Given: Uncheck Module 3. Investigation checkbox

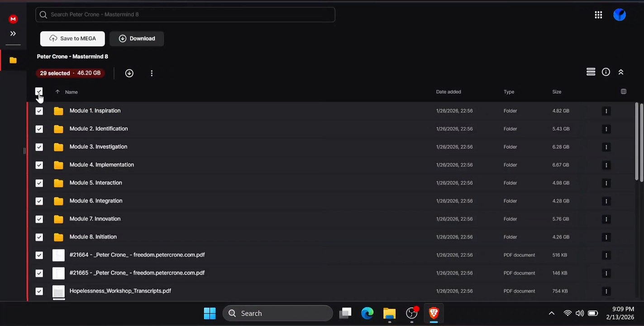Looking at the screenshot, I should point(39,147).
